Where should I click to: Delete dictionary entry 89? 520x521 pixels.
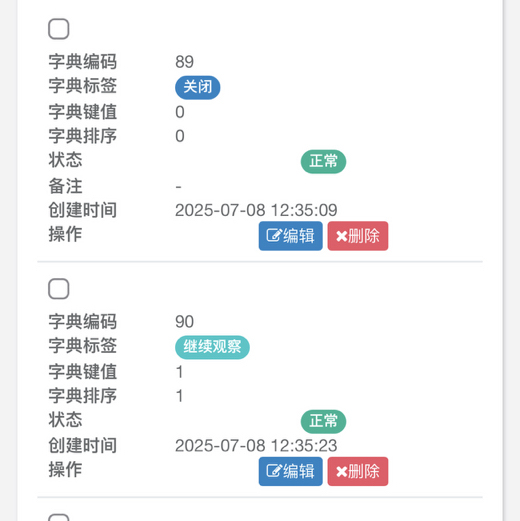point(358,236)
